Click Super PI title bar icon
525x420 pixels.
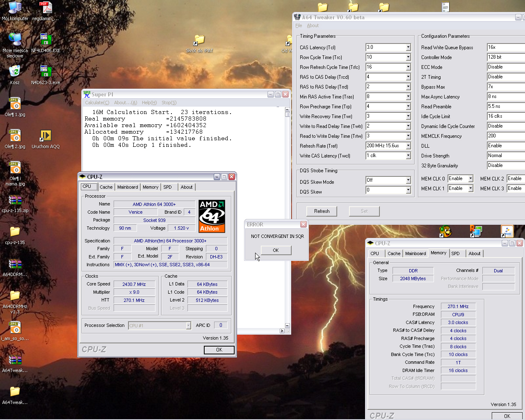[x=87, y=94]
